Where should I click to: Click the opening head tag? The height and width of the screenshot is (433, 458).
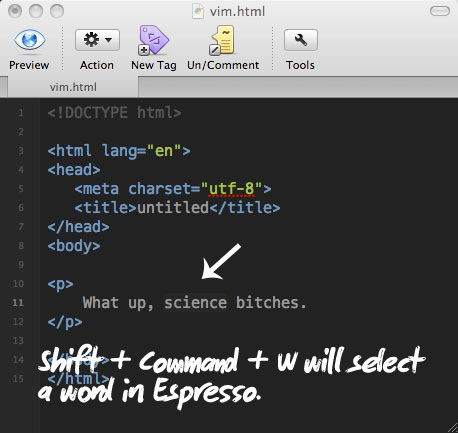tap(74, 170)
